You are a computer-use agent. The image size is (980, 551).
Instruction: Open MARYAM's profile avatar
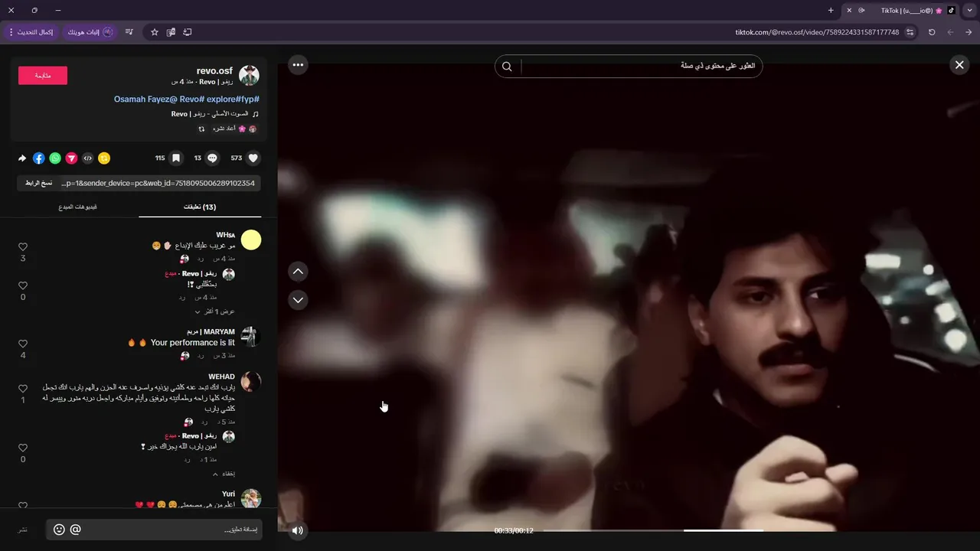tap(251, 337)
